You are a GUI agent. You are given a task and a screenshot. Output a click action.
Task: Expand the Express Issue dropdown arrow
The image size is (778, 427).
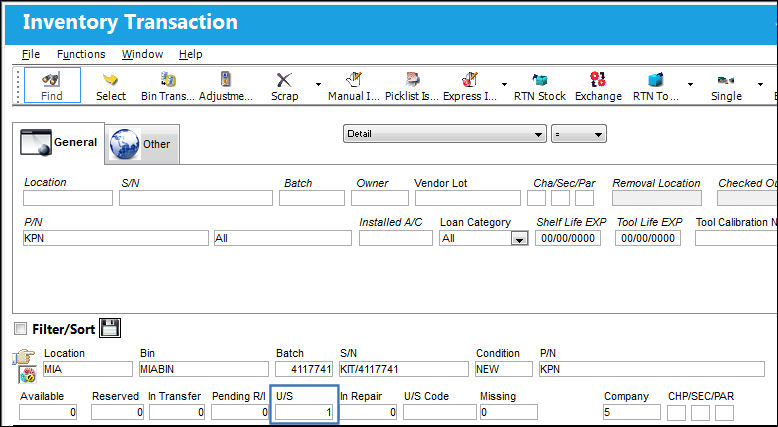(x=504, y=84)
